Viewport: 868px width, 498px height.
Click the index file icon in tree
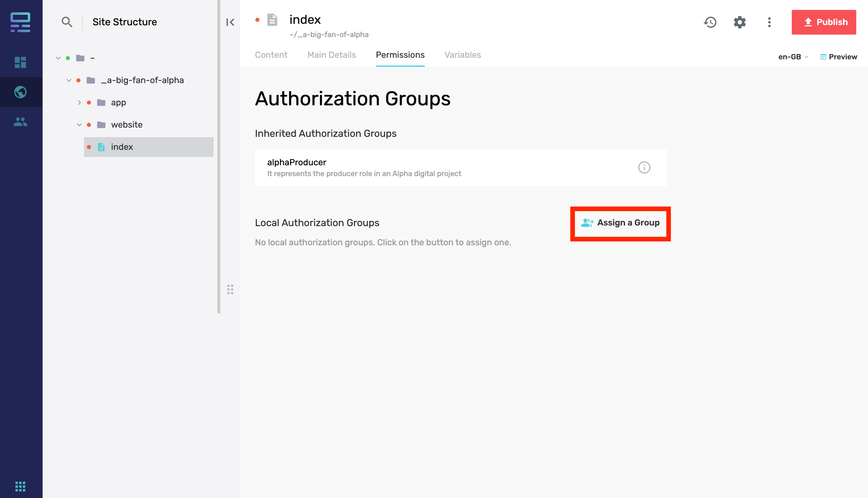point(101,147)
